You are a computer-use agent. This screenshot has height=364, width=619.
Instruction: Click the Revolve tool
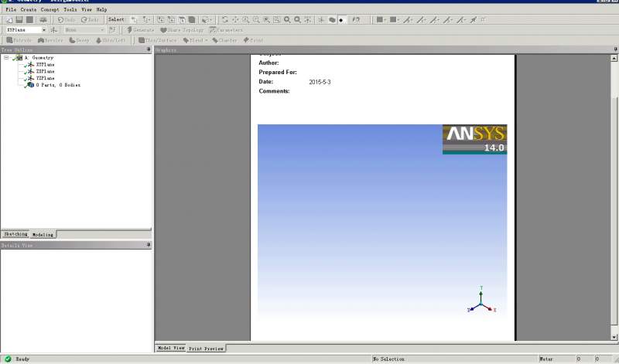click(50, 40)
